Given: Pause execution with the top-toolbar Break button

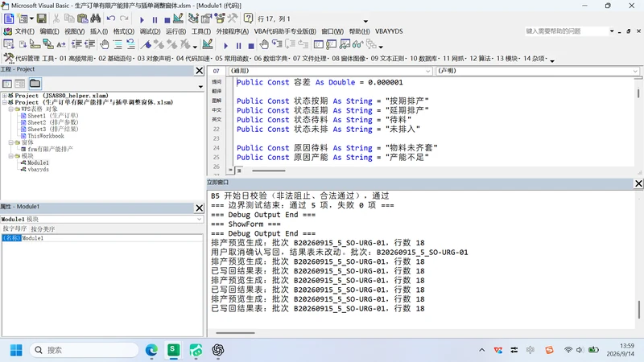Looking at the screenshot, I should pos(155,19).
